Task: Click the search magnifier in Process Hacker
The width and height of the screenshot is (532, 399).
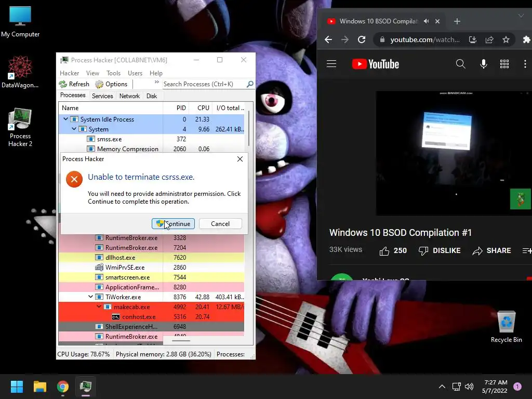Action: click(250, 84)
